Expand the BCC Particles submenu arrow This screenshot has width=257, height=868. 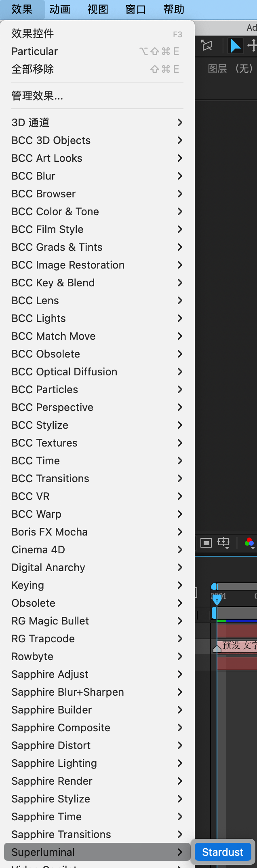tap(180, 390)
